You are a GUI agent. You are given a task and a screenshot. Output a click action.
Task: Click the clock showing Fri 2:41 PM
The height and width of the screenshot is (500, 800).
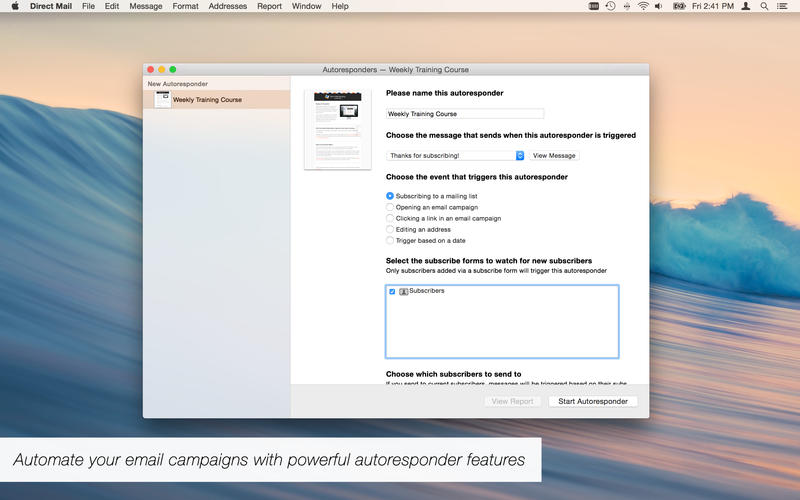click(x=713, y=6)
